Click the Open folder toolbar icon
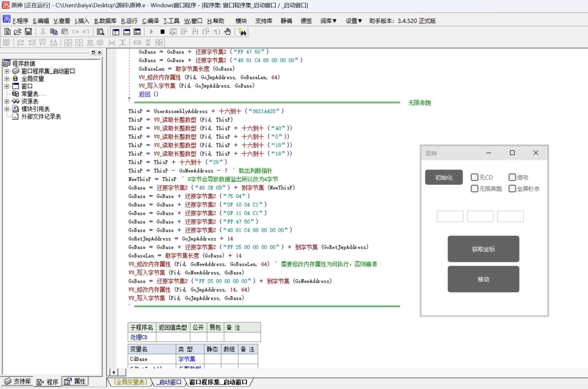Image resolution: width=588 pixels, height=389 pixels. (x=18, y=32)
